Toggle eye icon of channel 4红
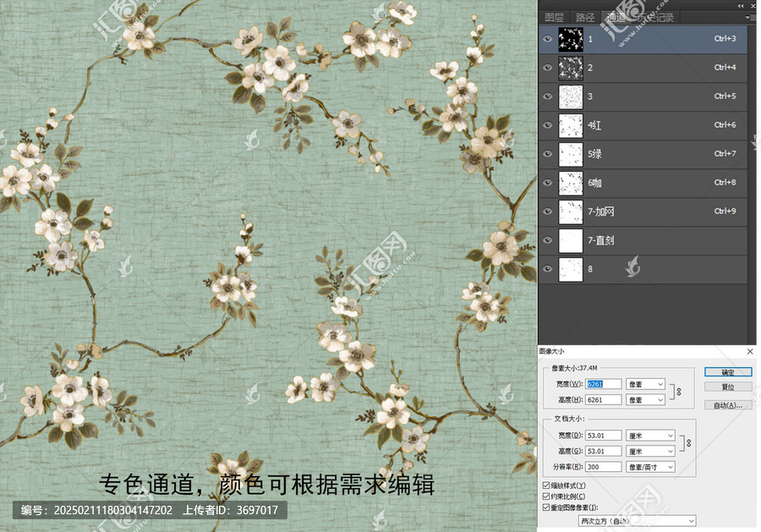761x532 pixels. tap(547, 124)
